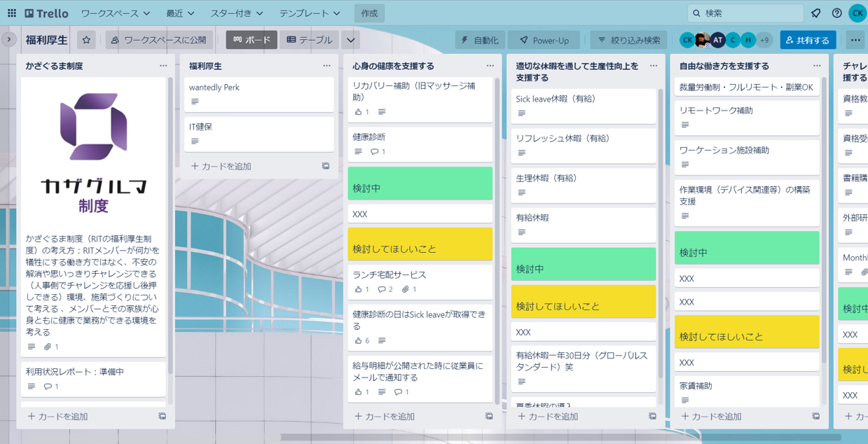Open list menu for 自由な働き方を支援する
Viewport: 868px width, 444px height.
point(817,66)
